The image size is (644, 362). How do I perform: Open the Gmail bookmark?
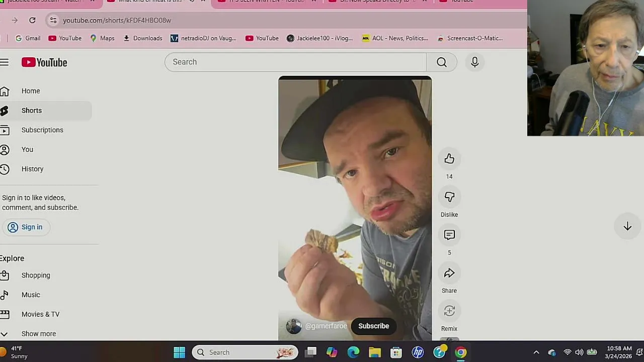tap(28, 38)
